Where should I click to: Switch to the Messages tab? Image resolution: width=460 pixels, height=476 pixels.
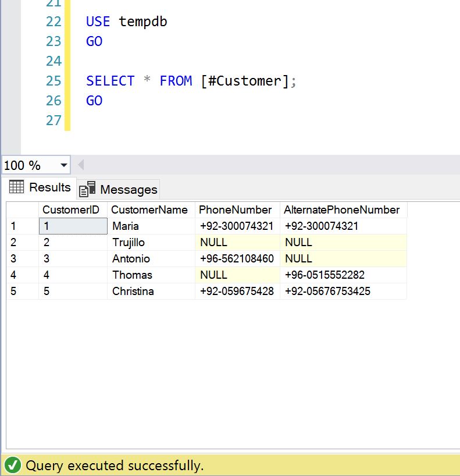tap(128, 190)
